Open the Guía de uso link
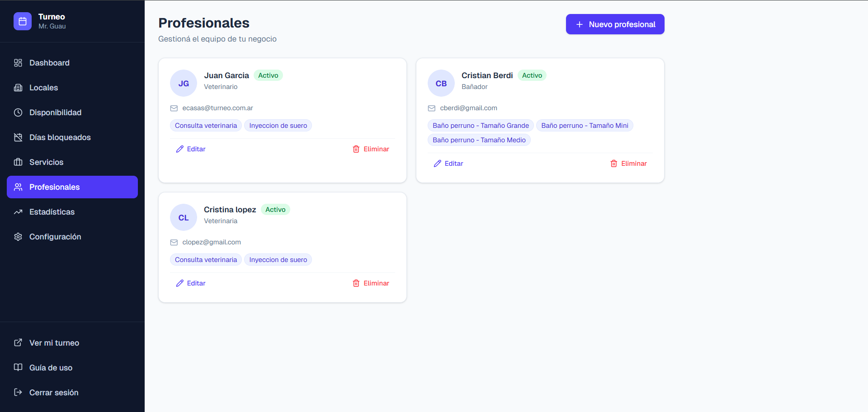868x412 pixels. (72, 368)
